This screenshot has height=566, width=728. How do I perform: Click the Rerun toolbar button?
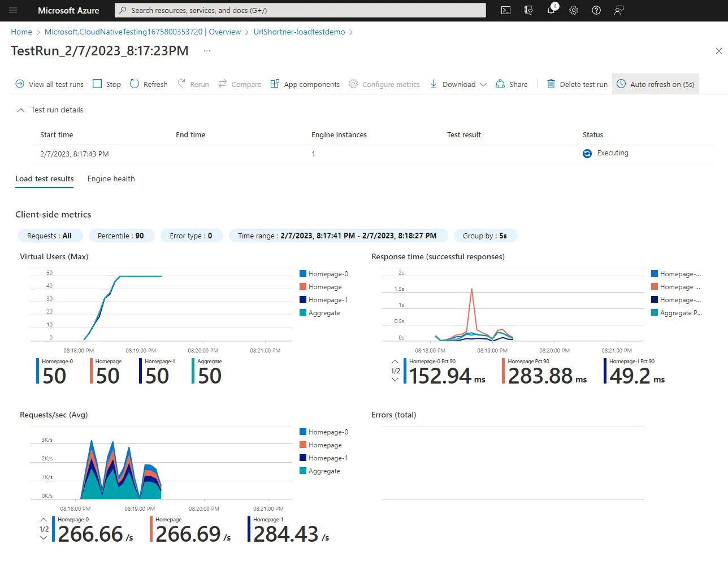[x=193, y=84]
